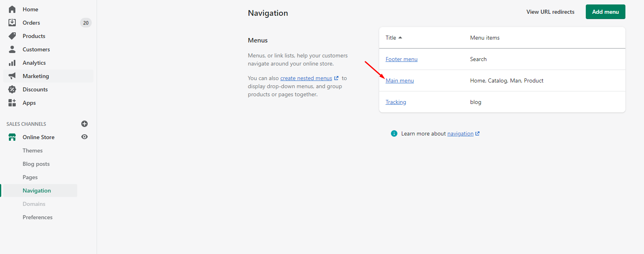
Task: Select Online Store sales channel
Action: click(x=38, y=137)
